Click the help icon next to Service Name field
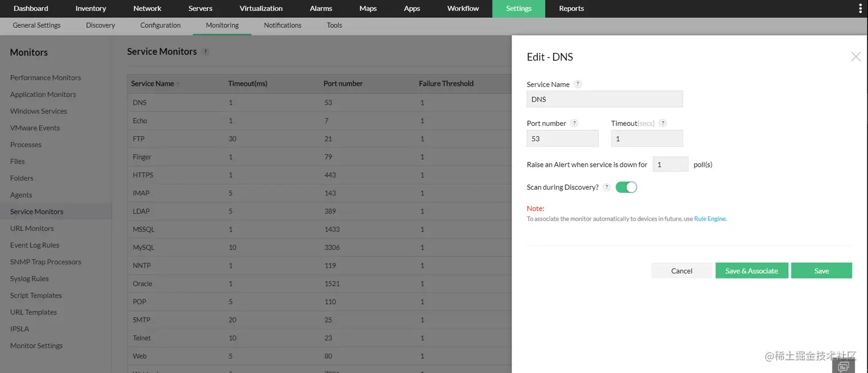 click(578, 84)
